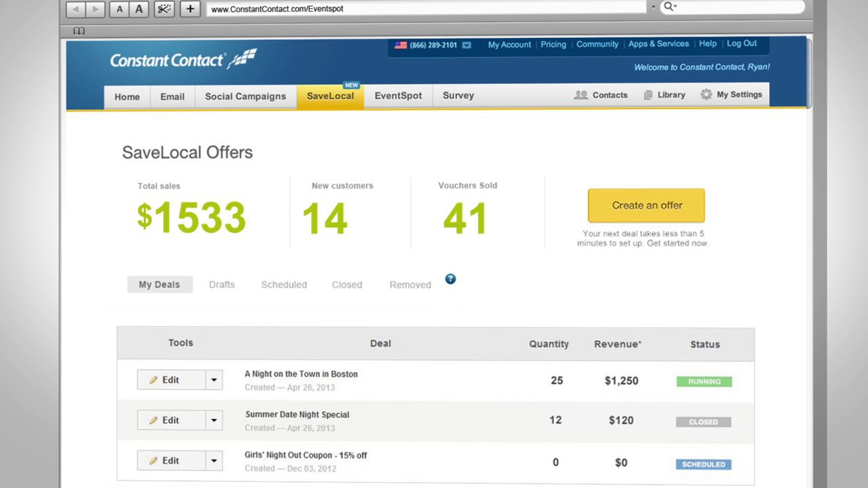This screenshot has height=488, width=868.
Task: Click the Revenue column header
Action: 618,344
